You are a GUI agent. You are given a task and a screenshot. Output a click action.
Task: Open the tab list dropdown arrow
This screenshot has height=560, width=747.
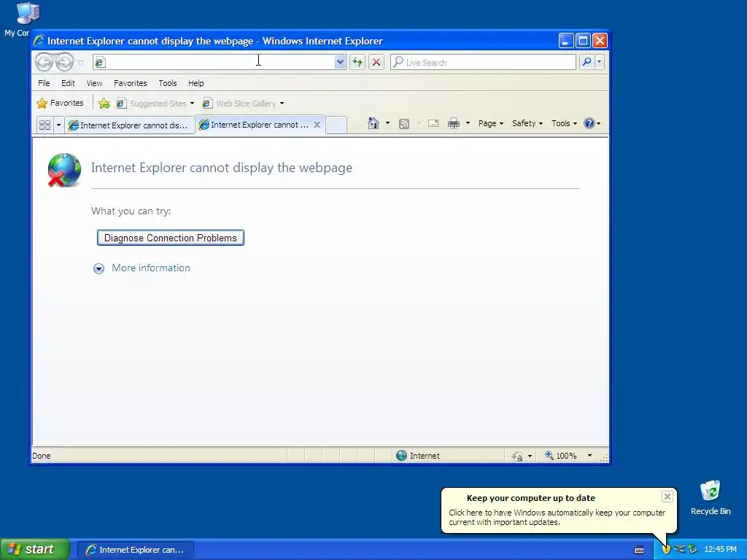pos(58,125)
